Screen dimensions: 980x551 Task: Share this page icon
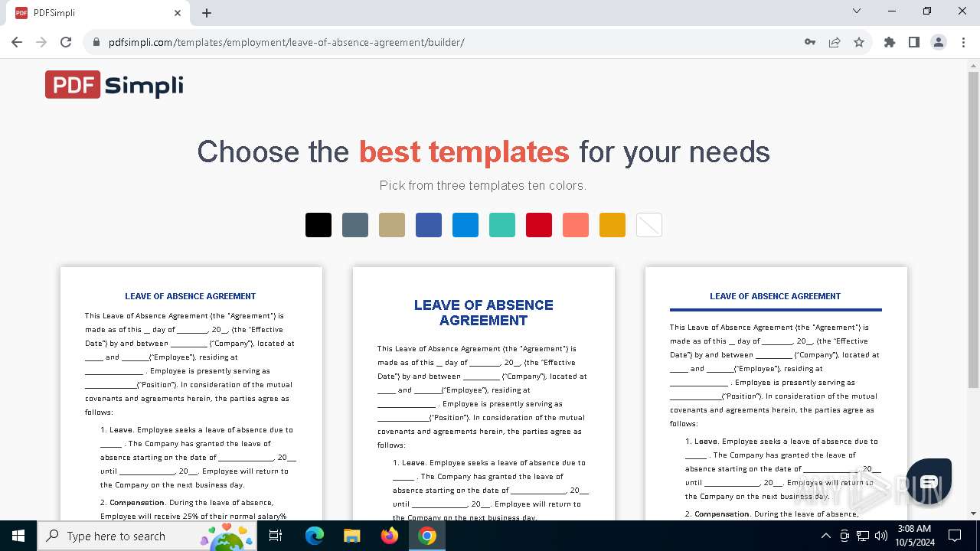[x=835, y=42]
